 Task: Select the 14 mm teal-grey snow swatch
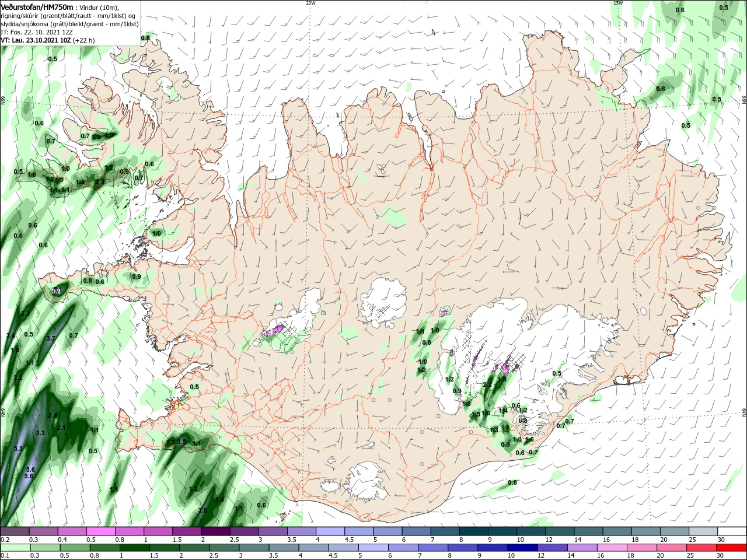click(x=589, y=531)
